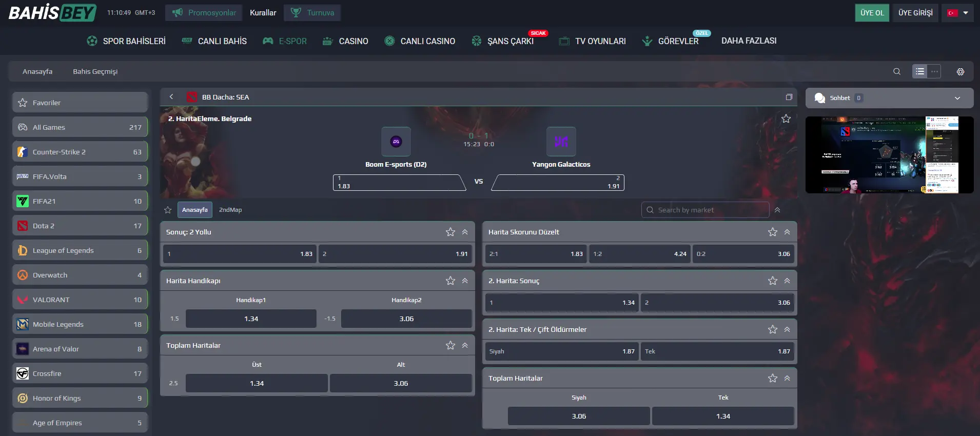Open Bahis Geçmişi page

[95, 72]
